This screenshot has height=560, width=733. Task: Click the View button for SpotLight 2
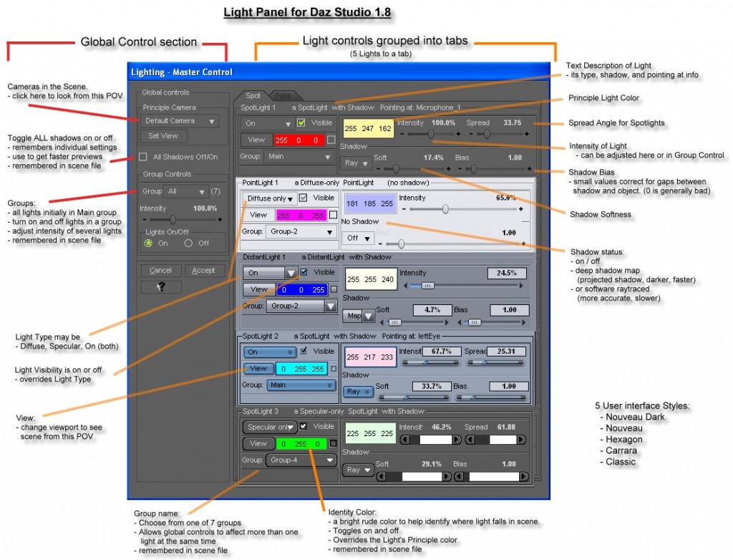click(x=258, y=369)
